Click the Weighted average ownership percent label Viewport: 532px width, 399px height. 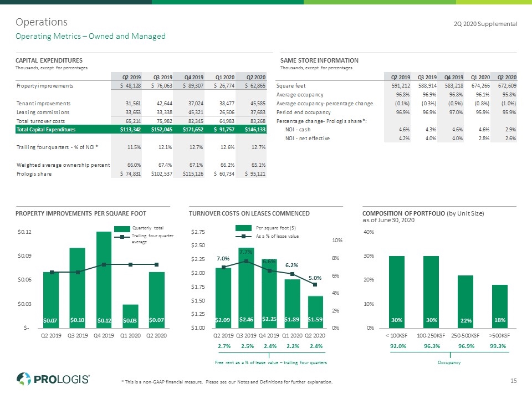tap(63, 165)
